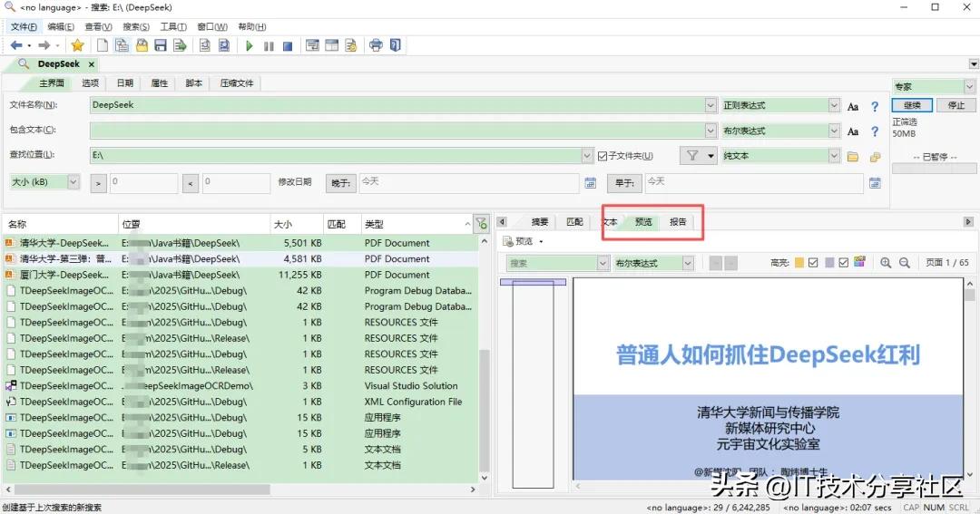Open the 专家 mode dropdown

pyautogui.click(x=969, y=86)
